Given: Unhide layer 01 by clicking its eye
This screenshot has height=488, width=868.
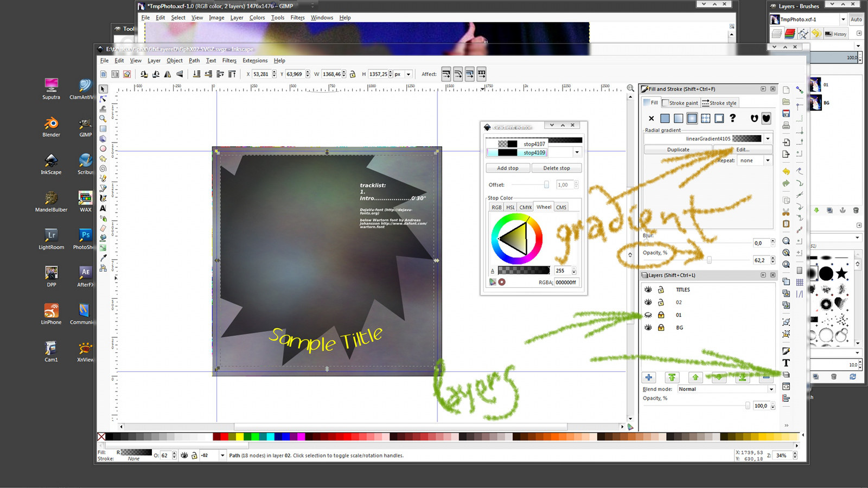Looking at the screenshot, I should point(648,315).
